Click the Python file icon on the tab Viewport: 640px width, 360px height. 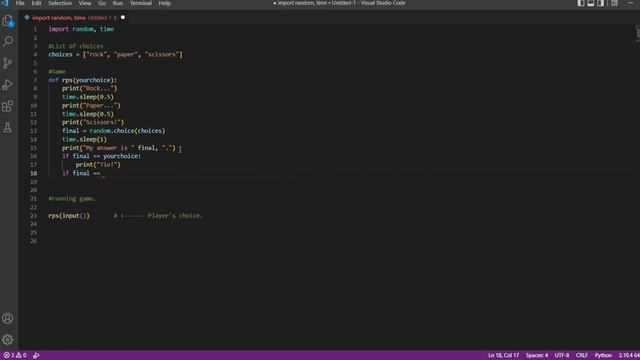coord(27,18)
